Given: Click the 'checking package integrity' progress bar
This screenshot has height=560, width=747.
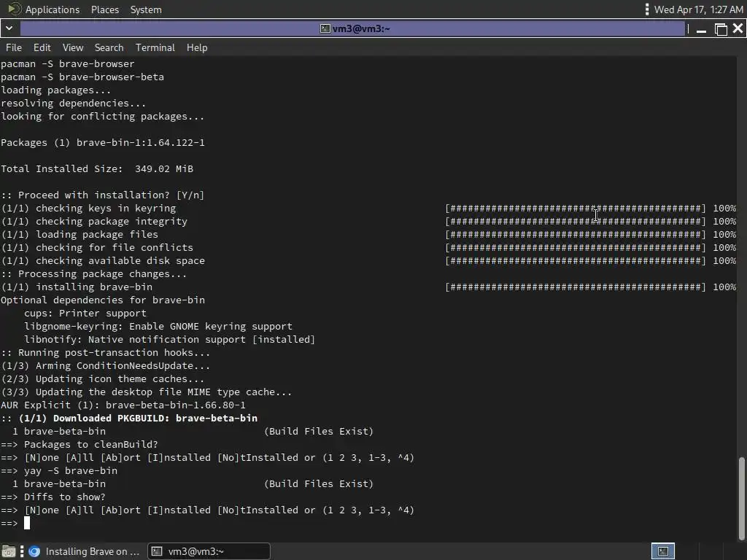Looking at the screenshot, I should coord(576,222).
